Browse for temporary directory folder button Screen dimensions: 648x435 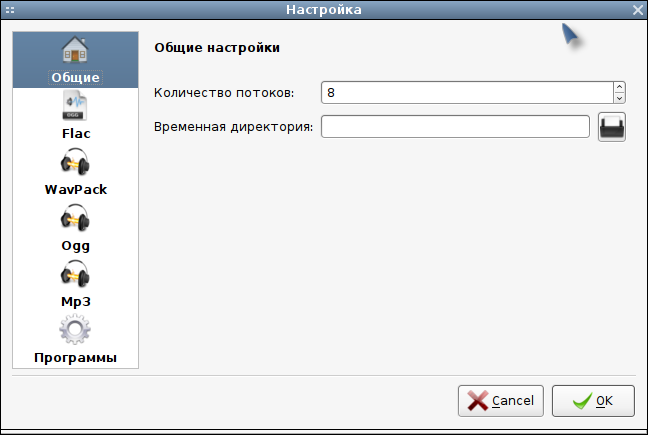pos(612,127)
